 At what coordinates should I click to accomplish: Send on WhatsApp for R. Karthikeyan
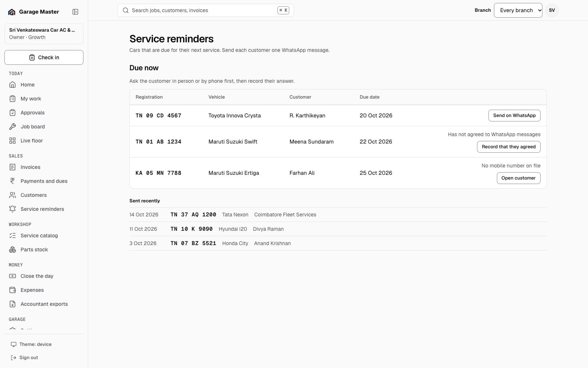coord(514,116)
